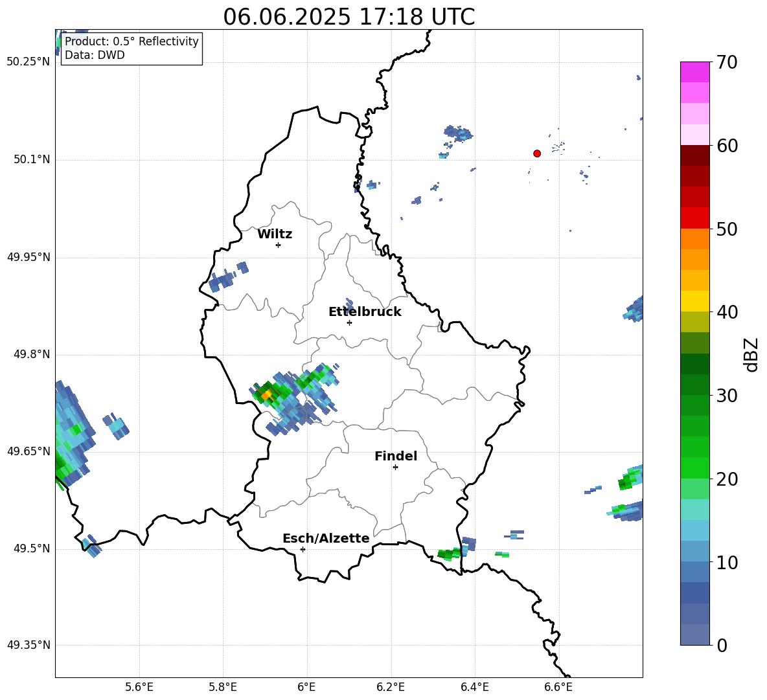Click the Findel station cross marker
The image size is (767, 700).
(395, 468)
